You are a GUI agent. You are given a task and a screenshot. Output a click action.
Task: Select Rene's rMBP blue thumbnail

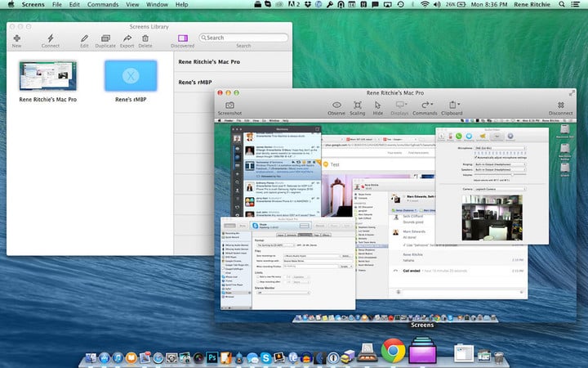131,75
